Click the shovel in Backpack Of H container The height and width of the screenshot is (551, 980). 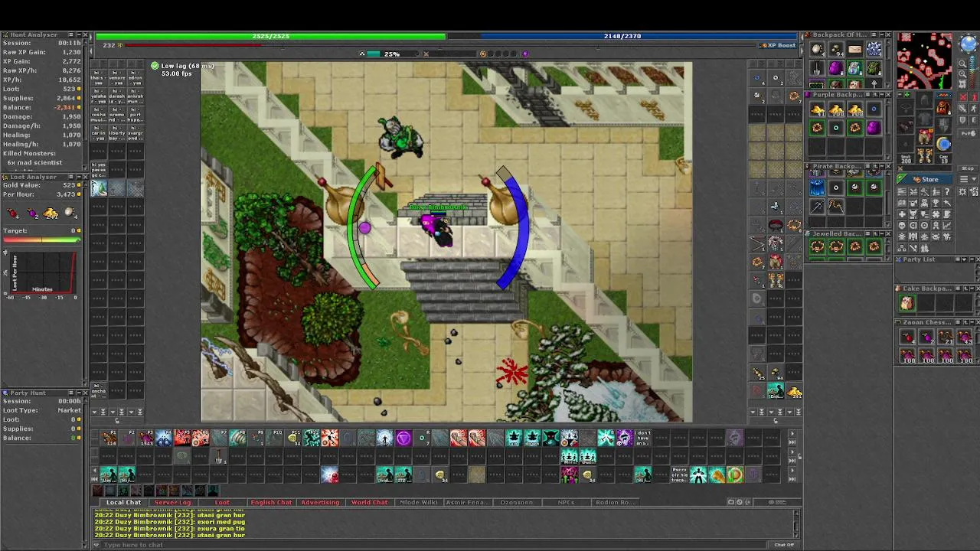point(817,68)
